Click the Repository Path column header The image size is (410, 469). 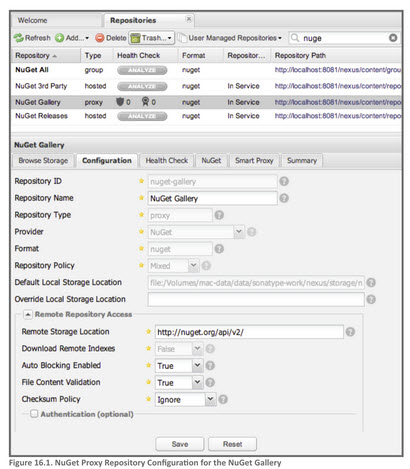pos(337,55)
